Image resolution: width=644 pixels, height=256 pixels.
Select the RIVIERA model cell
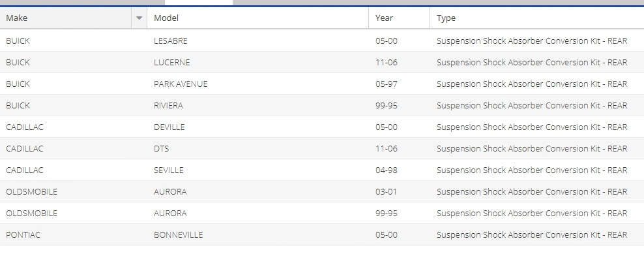point(168,105)
